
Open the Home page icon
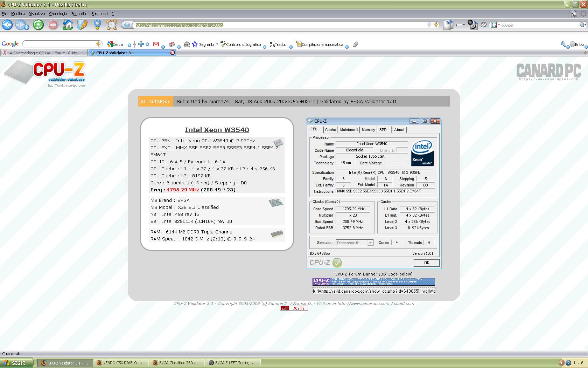click(x=68, y=25)
